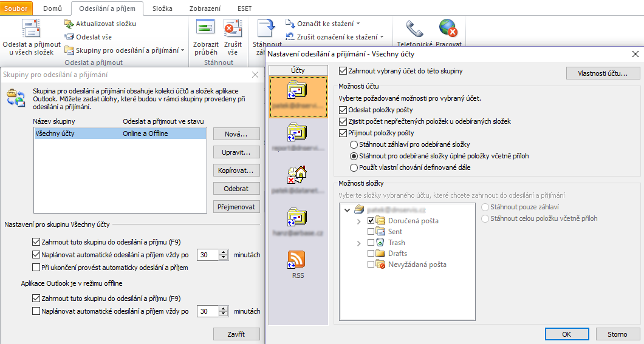644x344 pixels.
Task: Toggle online Naplánovat automatické odesílání checkbox
Action: pyautogui.click(x=36, y=255)
